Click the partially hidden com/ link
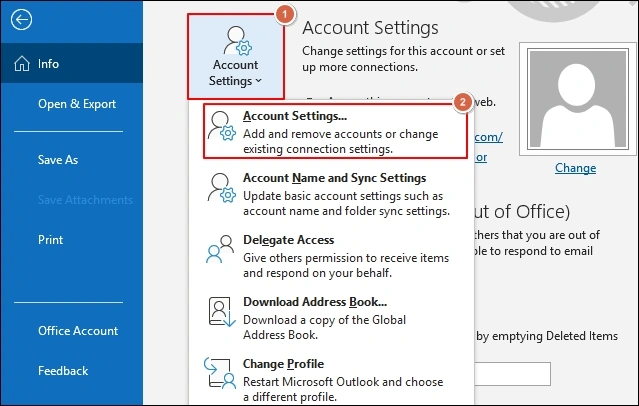The width and height of the screenshot is (639, 406). [x=489, y=137]
